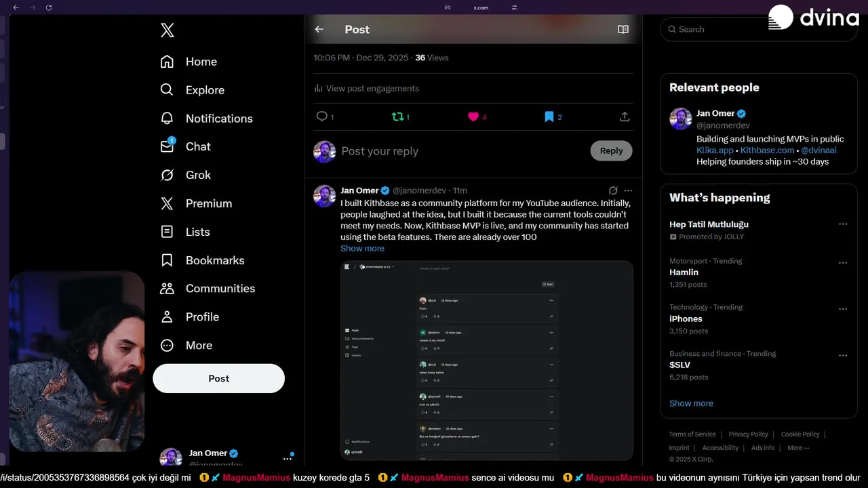
Task: Open Chat with unread badge
Action: [198, 146]
